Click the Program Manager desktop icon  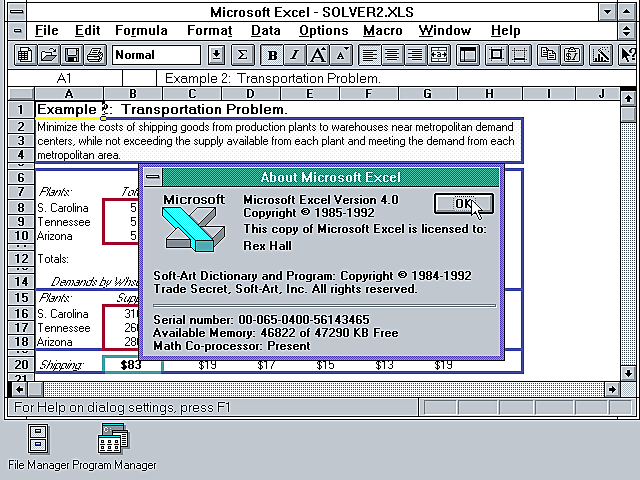[113, 439]
